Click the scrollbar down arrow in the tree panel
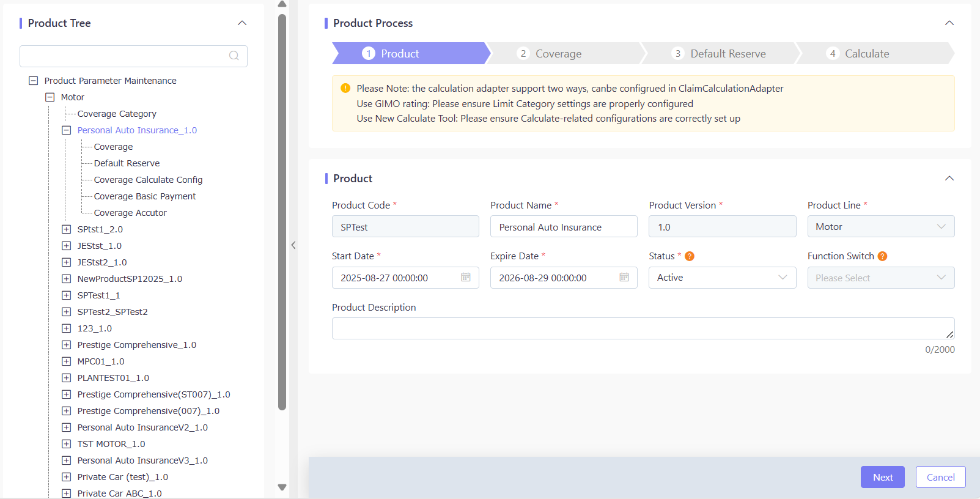This screenshot has width=980, height=499. [x=282, y=487]
